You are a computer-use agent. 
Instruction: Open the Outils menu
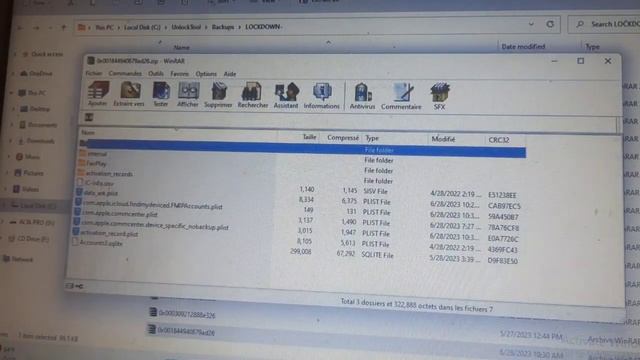point(156,73)
